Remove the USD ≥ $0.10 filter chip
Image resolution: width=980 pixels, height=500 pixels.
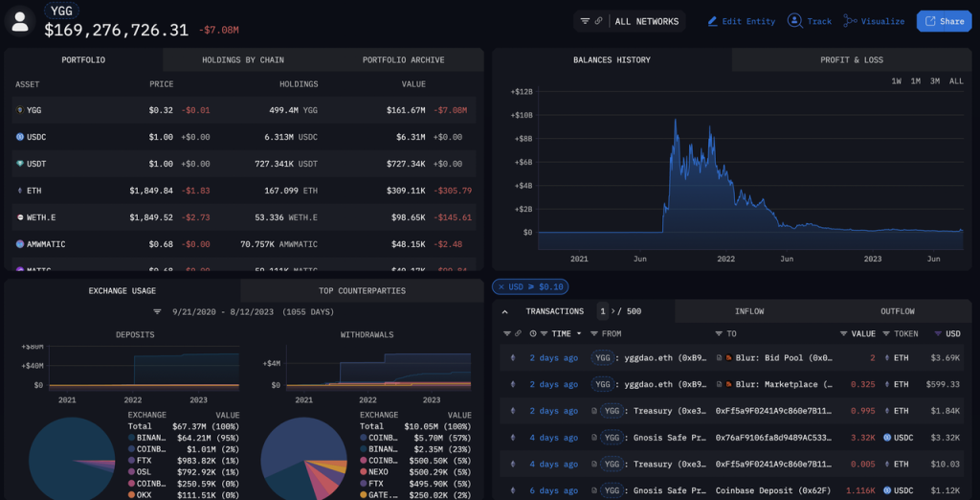(x=501, y=287)
